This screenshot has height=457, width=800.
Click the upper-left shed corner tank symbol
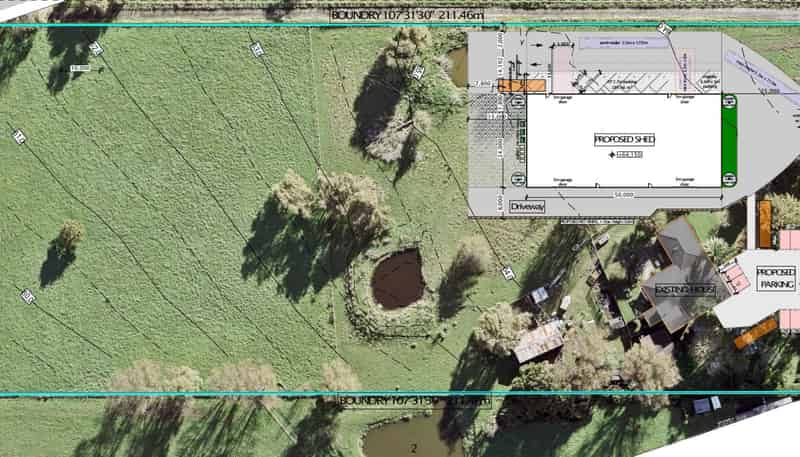click(519, 99)
